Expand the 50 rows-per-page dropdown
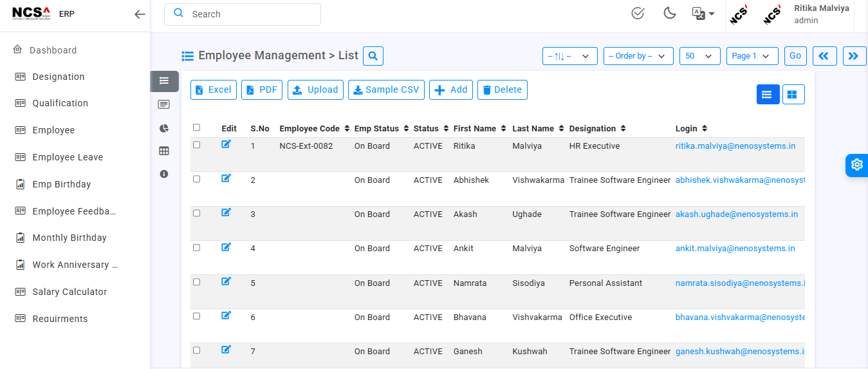Viewport: 868px width, 369px height. (699, 56)
